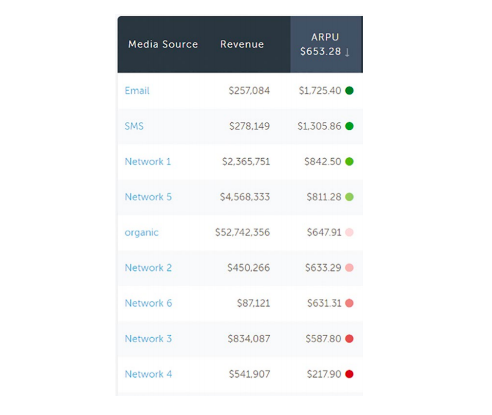Click the pale pink dot in organic row
The width and height of the screenshot is (492, 415).
click(349, 232)
